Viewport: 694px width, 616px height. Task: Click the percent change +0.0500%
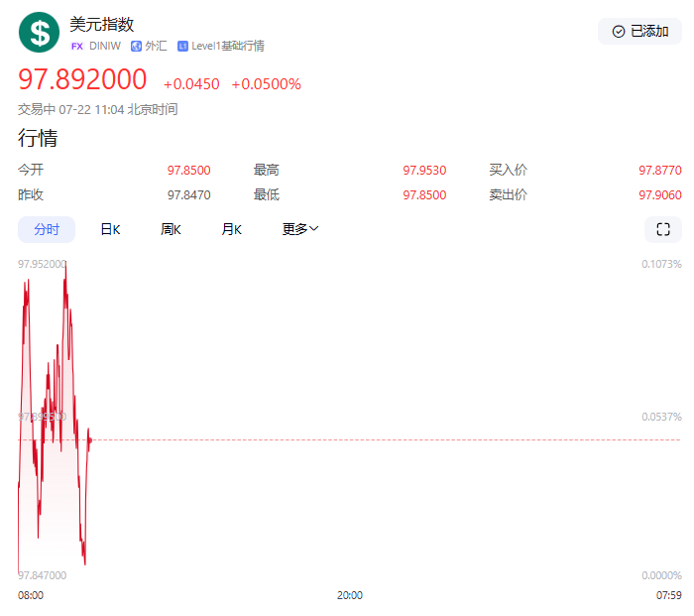pyautogui.click(x=266, y=84)
